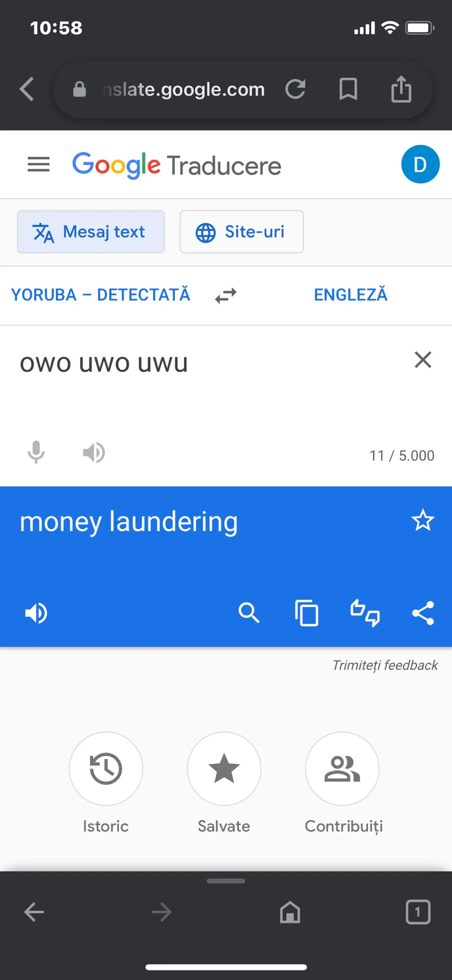Image resolution: width=452 pixels, height=980 pixels.
Task: Open the Istoric history button
Action: tap(106, 769)
